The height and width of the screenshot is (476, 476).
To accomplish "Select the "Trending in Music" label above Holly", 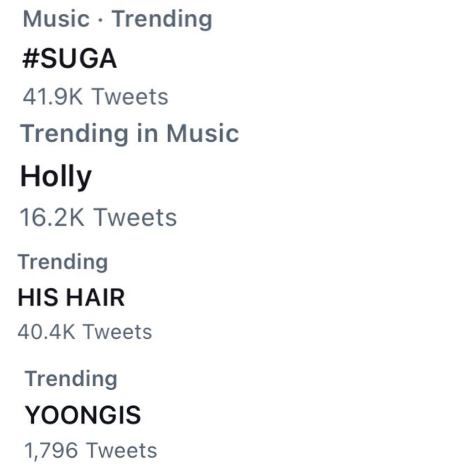I will 130,134.
